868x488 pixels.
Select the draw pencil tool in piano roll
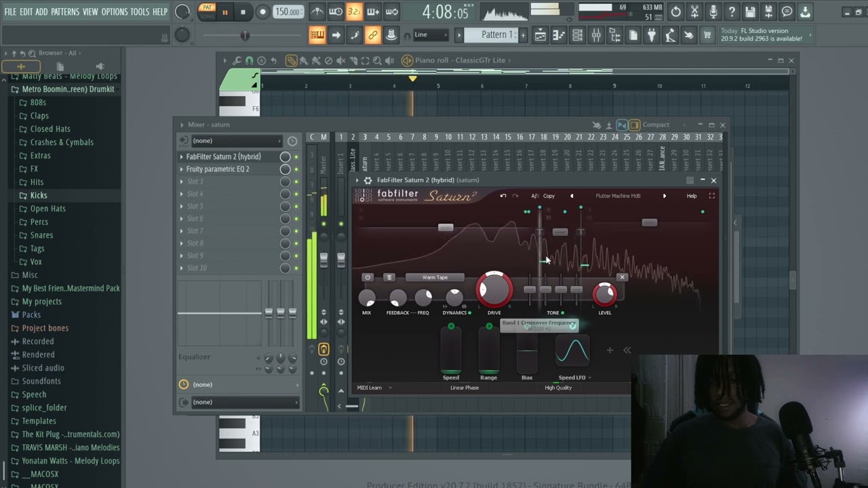291,60
